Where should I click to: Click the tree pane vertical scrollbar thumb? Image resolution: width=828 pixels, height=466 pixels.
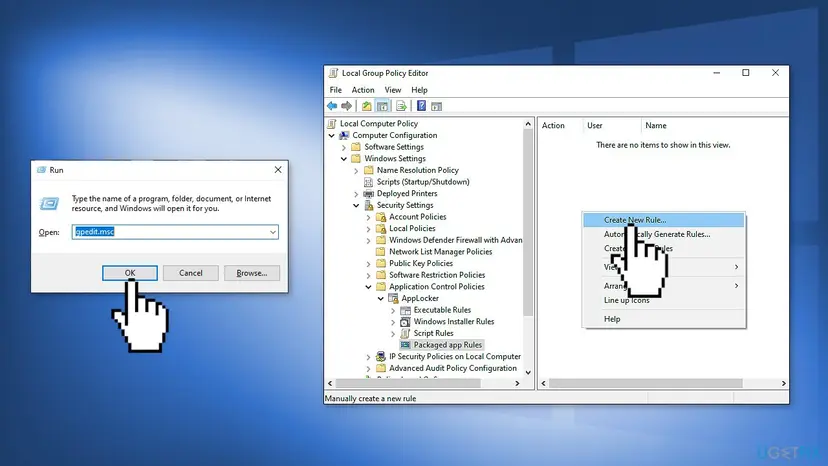[528, 223]
